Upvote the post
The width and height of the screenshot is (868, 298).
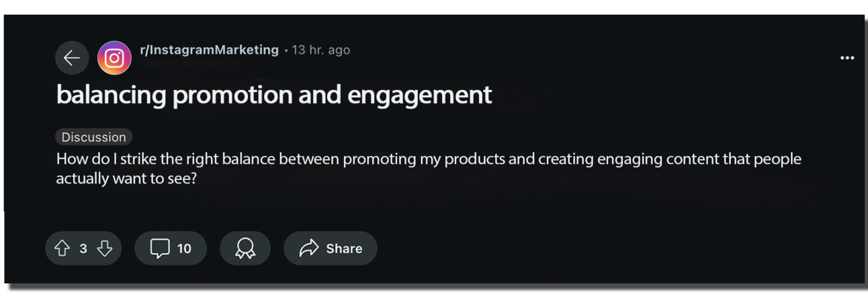[62, 249]
